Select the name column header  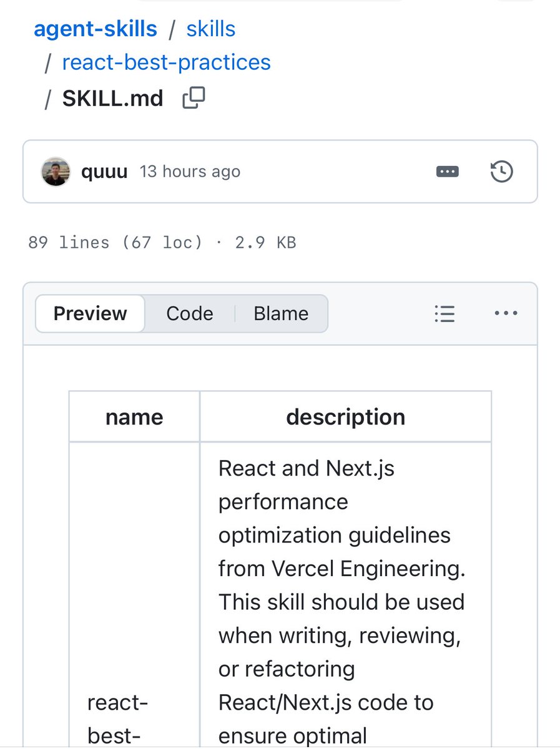point(134,417)
